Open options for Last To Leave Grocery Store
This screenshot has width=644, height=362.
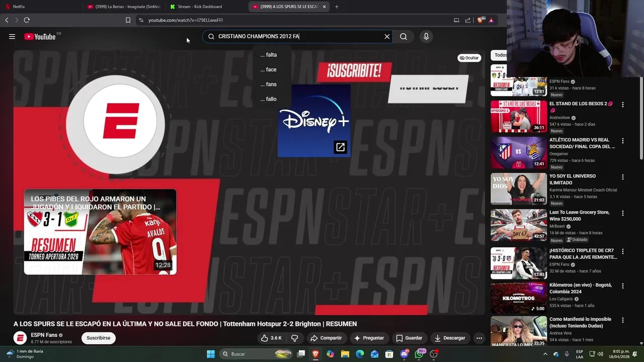pyautogui.click(x=623, y=213)
